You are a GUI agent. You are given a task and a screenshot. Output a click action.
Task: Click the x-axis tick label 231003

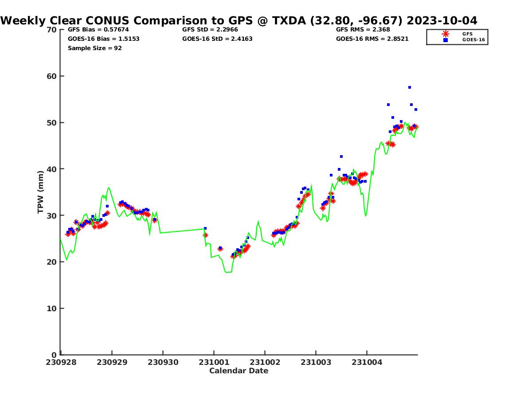point(316,362)
